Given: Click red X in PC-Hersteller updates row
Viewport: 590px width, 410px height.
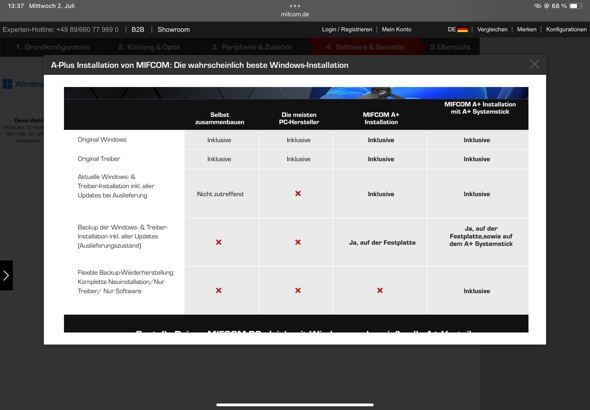Looking at the screenshot, I should coord(298,193).
